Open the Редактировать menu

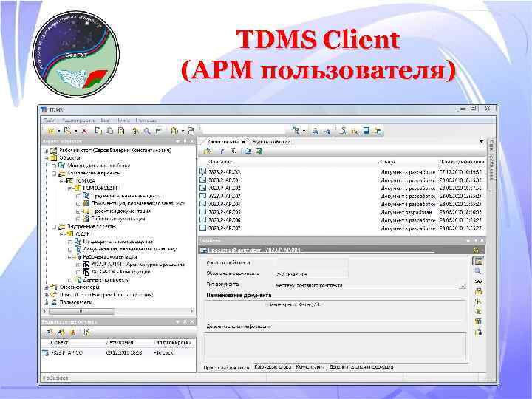click(78, 120)
